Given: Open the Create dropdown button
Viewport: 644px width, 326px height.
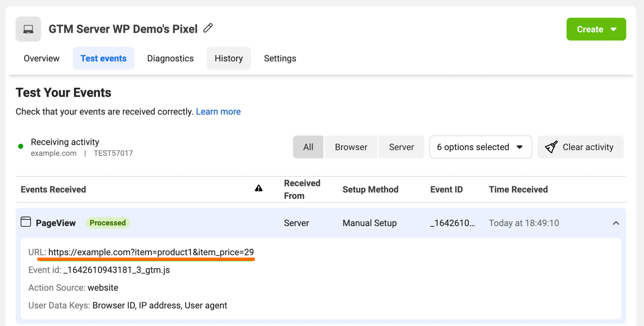Looking at the screenshot, I should pyautogui.click(x=596, y=29).
